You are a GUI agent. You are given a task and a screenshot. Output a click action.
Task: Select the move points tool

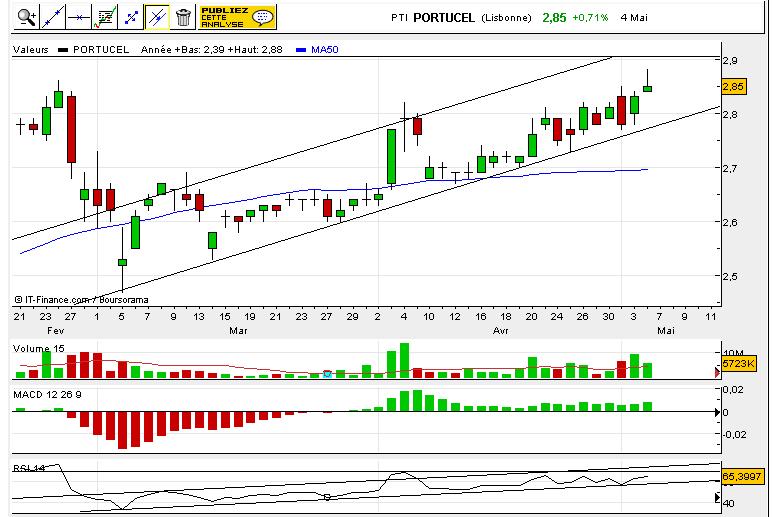[131, 17]
